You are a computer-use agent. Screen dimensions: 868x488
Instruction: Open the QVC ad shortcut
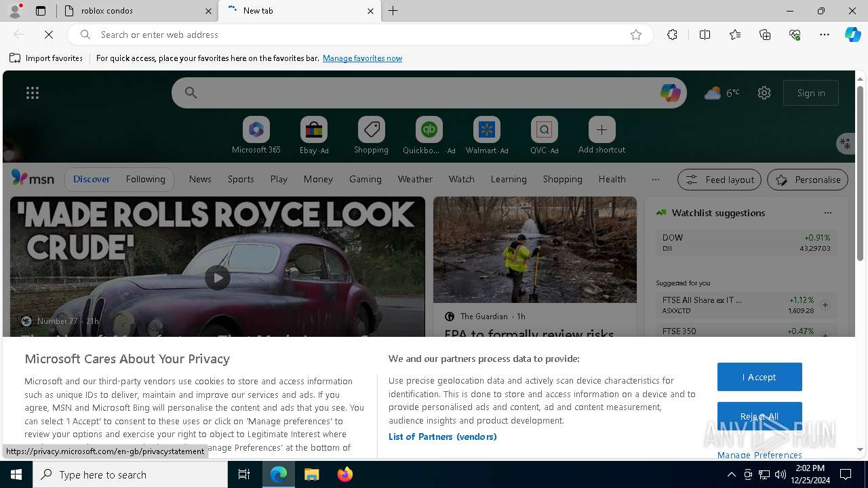pyautogui.click(x=544, y=136)
